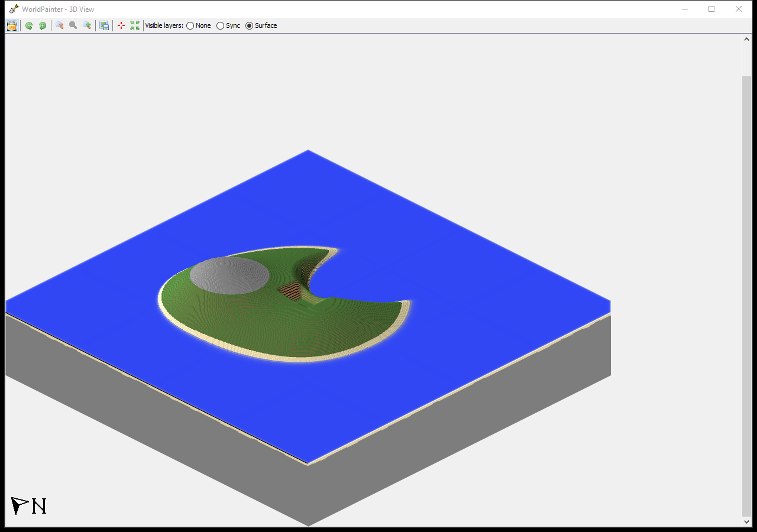
Task: Reset zoom with the grey magnifier
Action: (73, 25)
